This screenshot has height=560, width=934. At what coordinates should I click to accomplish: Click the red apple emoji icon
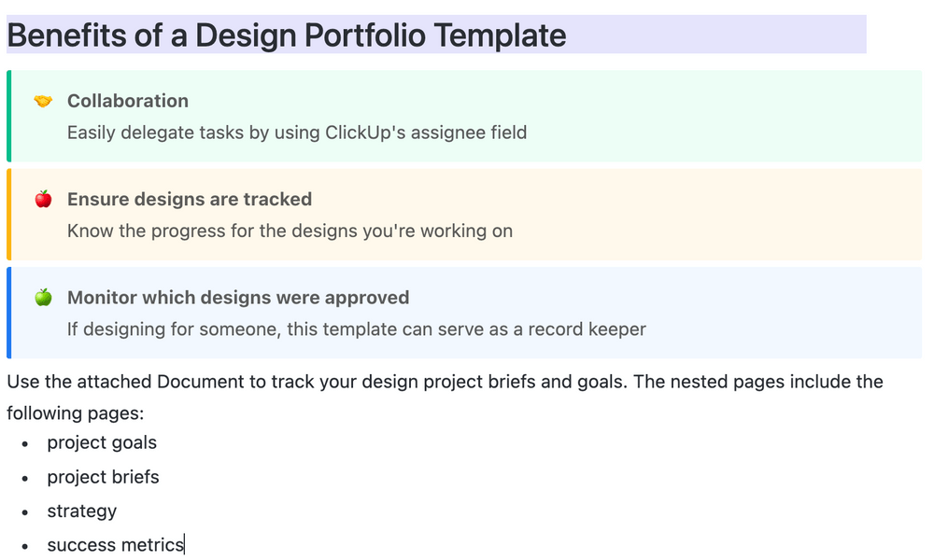click(x=43, y=199)
